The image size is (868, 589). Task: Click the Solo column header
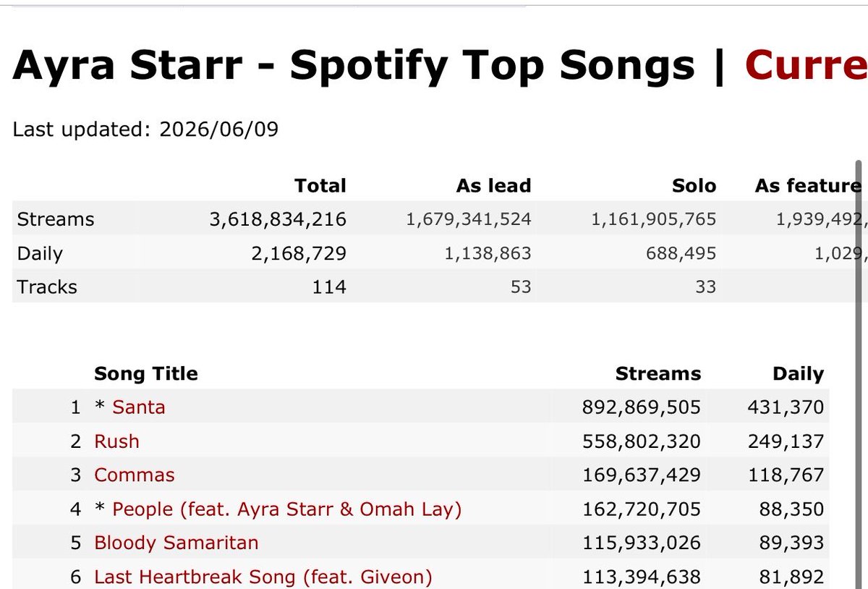(694, 186)
